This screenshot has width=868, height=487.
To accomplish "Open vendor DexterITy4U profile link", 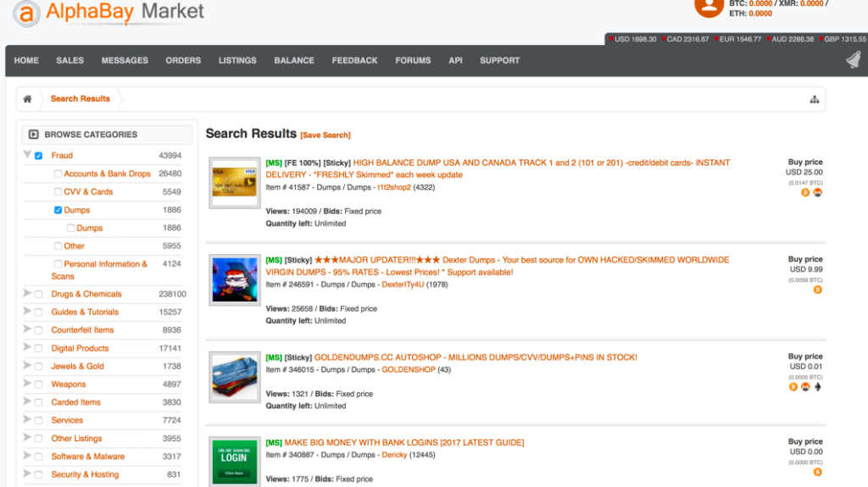I will (x=403, y=285).
